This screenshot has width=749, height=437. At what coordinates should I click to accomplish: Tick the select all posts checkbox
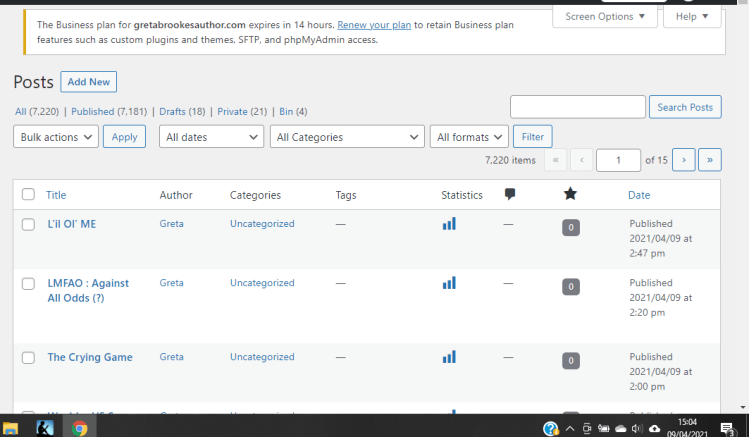[x=28, y=195]
